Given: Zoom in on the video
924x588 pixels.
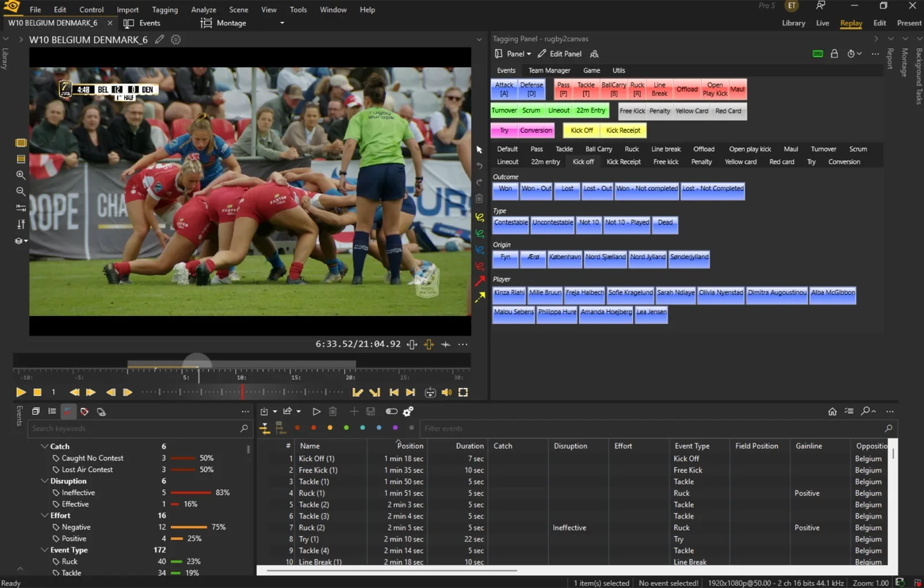Looking at the screenshot, I should (21, 175).
